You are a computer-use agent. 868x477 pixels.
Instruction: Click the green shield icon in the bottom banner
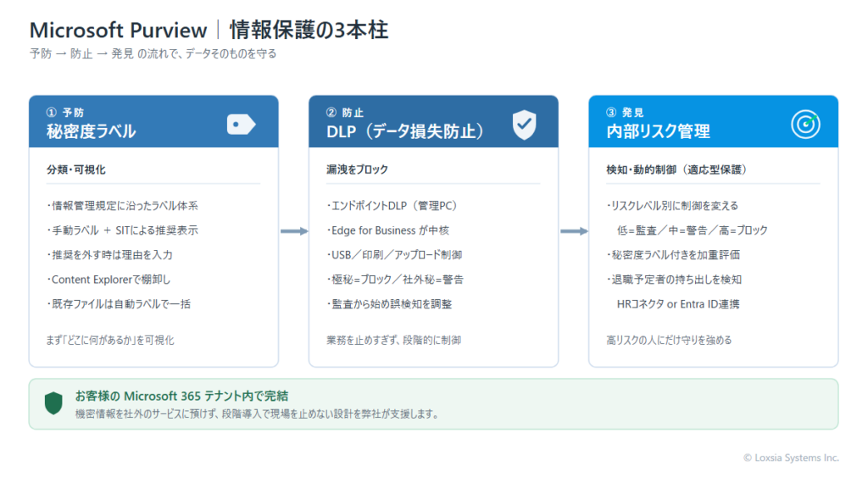pyautogui.click(x=53, y=403)
